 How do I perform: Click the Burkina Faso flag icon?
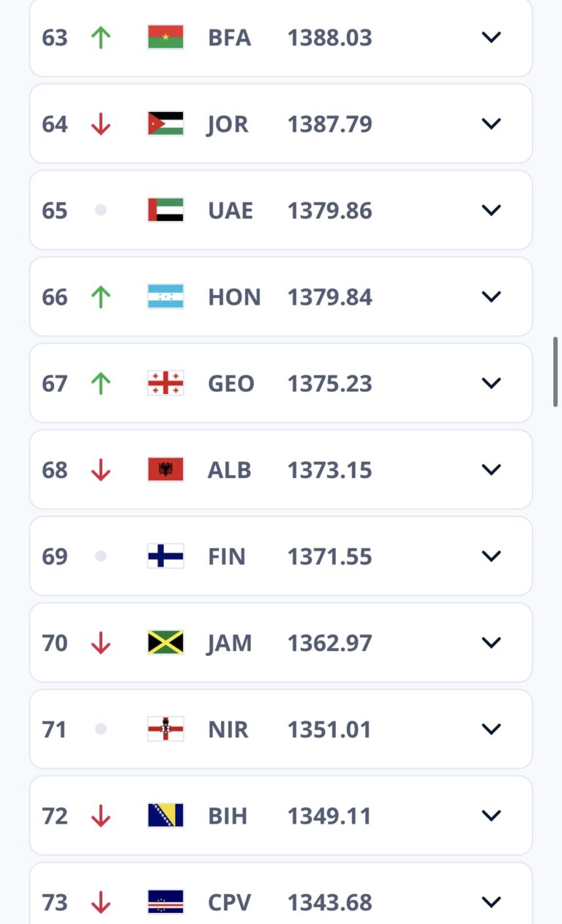tap(165, 37)
